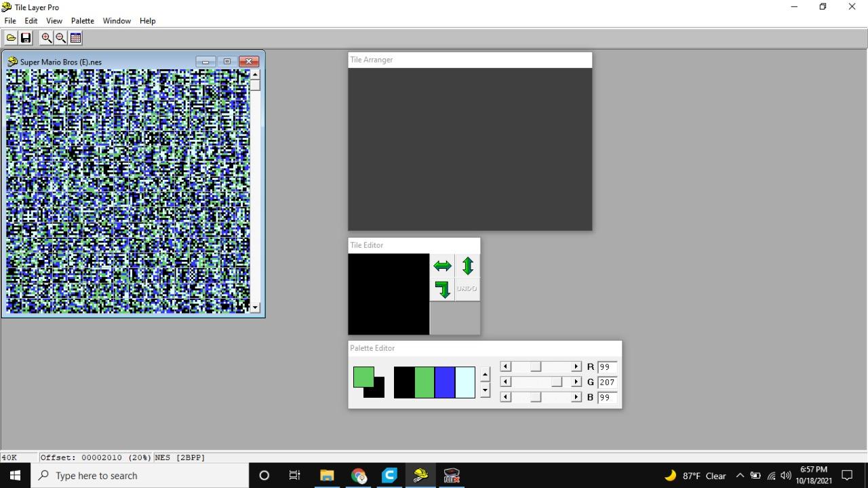Viewport: 868px width, 488px height.
Task: Open the FCEUX emulator taskbar icon
Action: [x=452, y=475]
